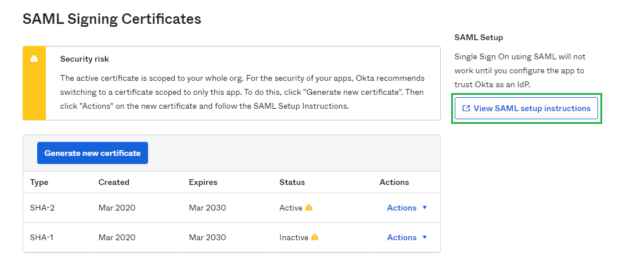Click the Inactive status text
This screenshot has height=260, width=644.
294,237
